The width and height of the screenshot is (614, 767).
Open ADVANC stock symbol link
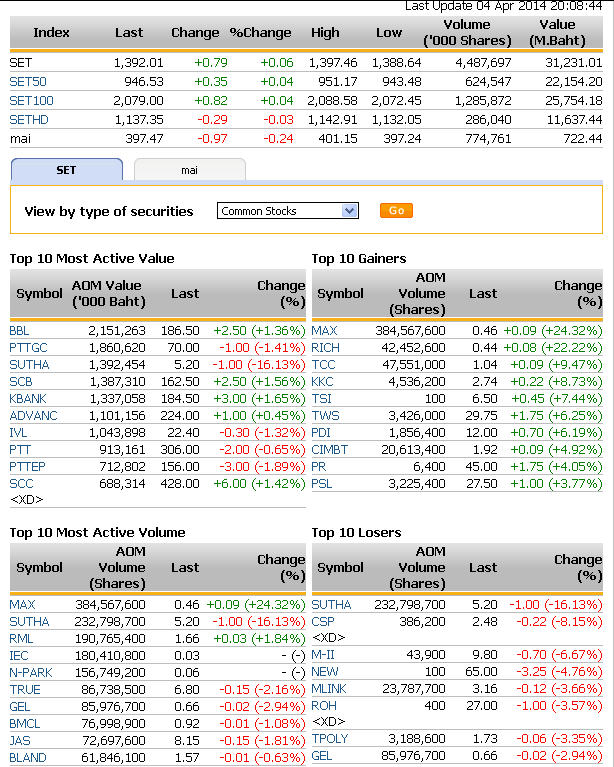tap(31, 415)
